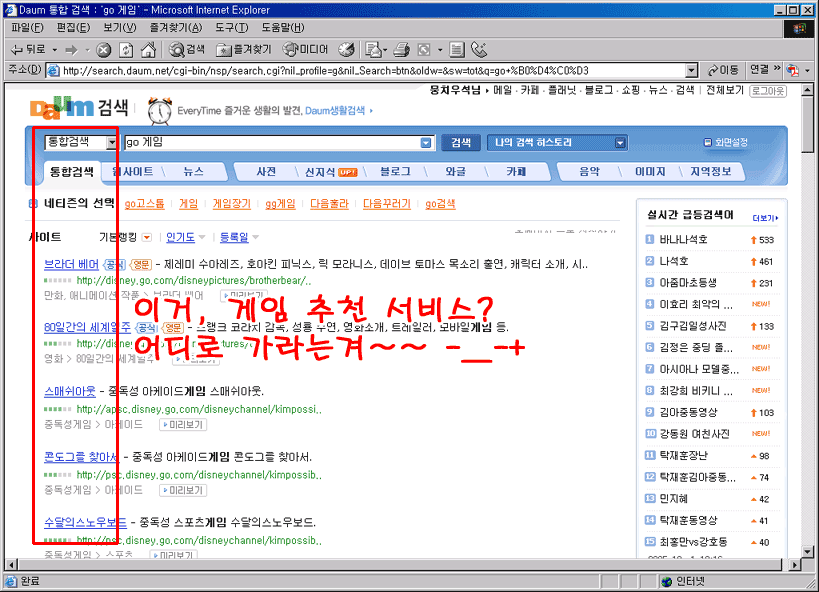Click 미리보기 button for 콘도그를 찾아서 result

coord(183,490)
